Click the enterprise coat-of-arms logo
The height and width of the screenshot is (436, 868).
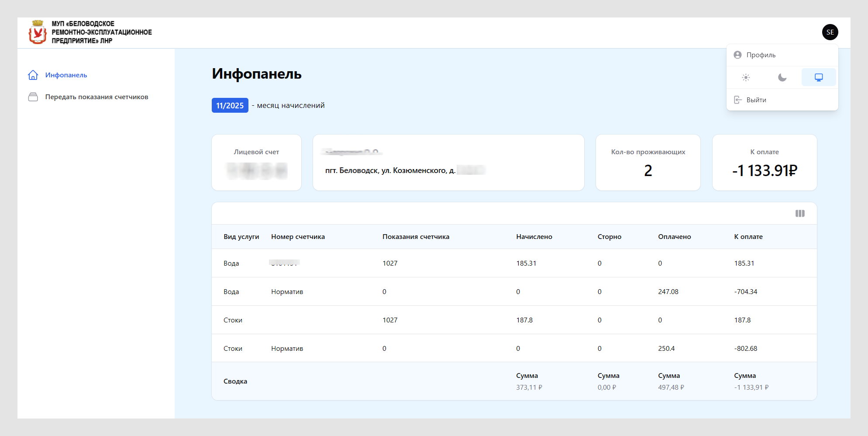pos(38,32)
